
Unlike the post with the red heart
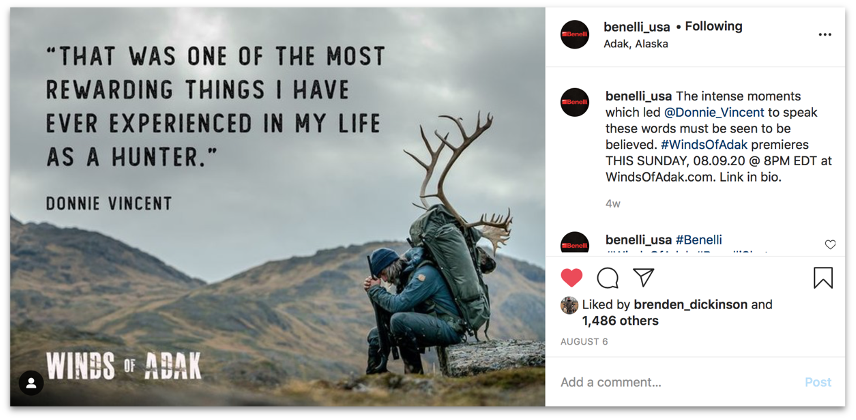tap(571, 278)
